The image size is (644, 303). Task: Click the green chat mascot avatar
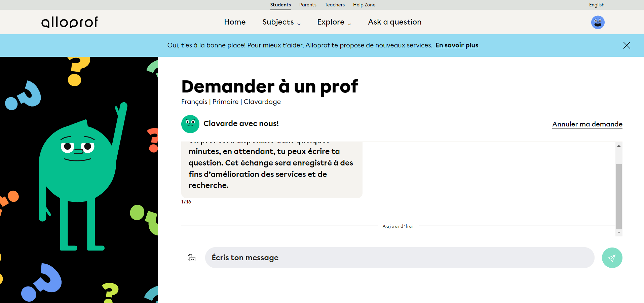(190, 124)
